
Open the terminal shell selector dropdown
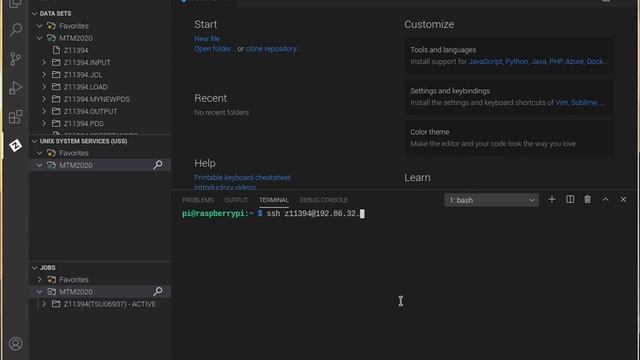coord(491,200)
